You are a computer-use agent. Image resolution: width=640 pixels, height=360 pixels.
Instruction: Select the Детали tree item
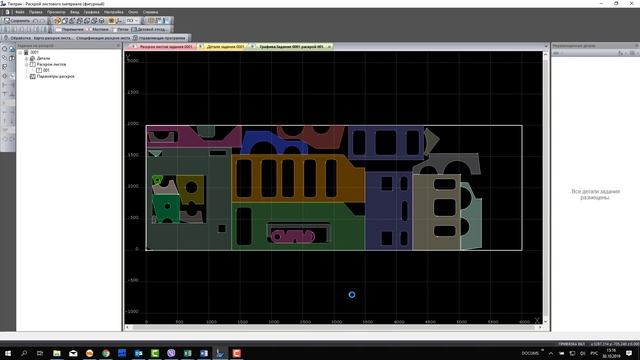[43, 58]
